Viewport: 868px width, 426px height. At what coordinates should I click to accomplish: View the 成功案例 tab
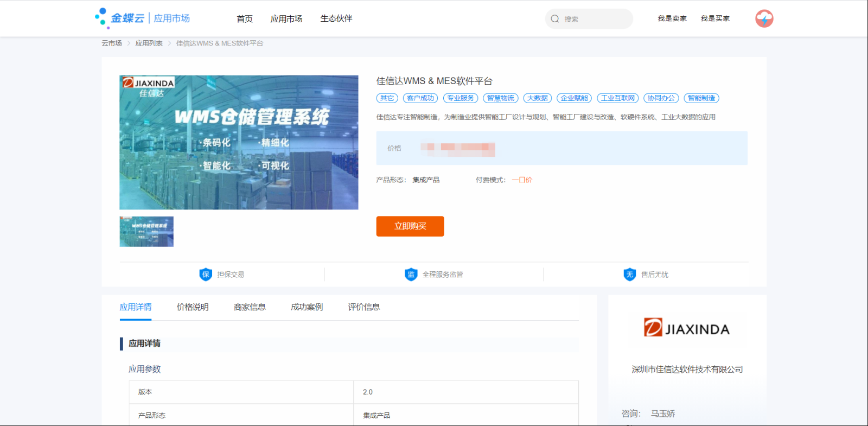coord(307,307)
